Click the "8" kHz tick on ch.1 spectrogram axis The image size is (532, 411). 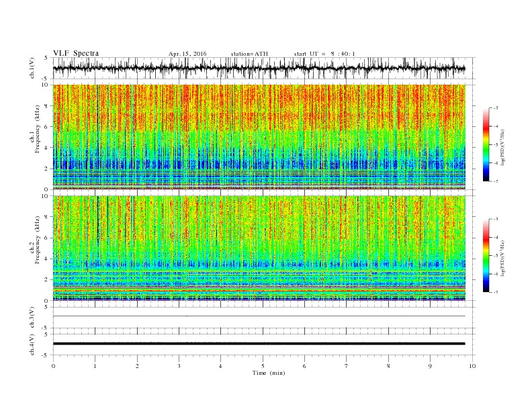(47, 106)
